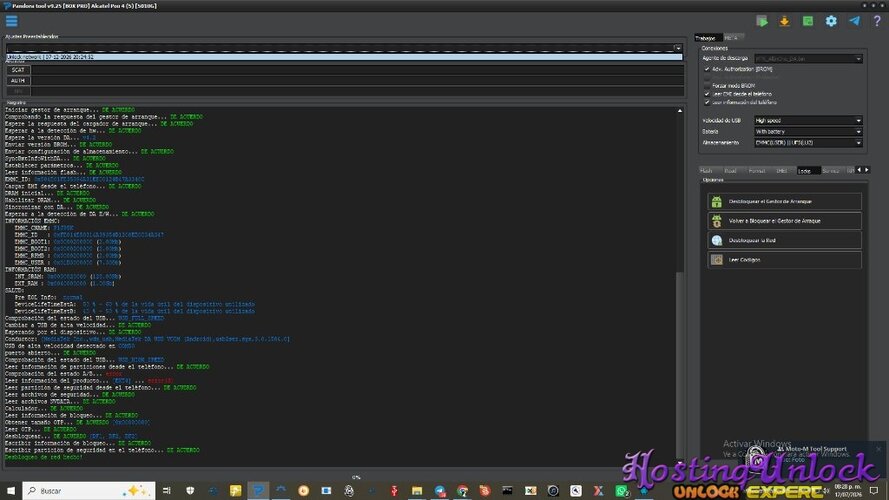Click the system clock in taskbar
889x500 pixels.
point(848,490)
